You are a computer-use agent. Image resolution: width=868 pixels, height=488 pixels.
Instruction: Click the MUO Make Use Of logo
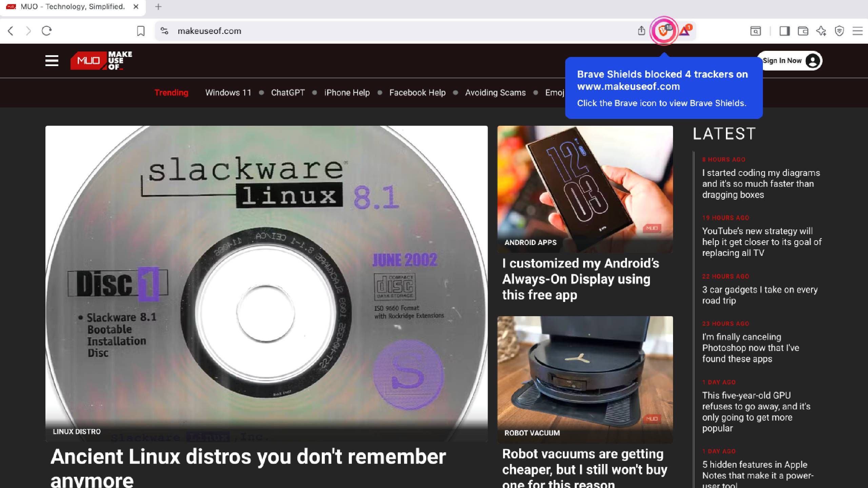(101, 61)
